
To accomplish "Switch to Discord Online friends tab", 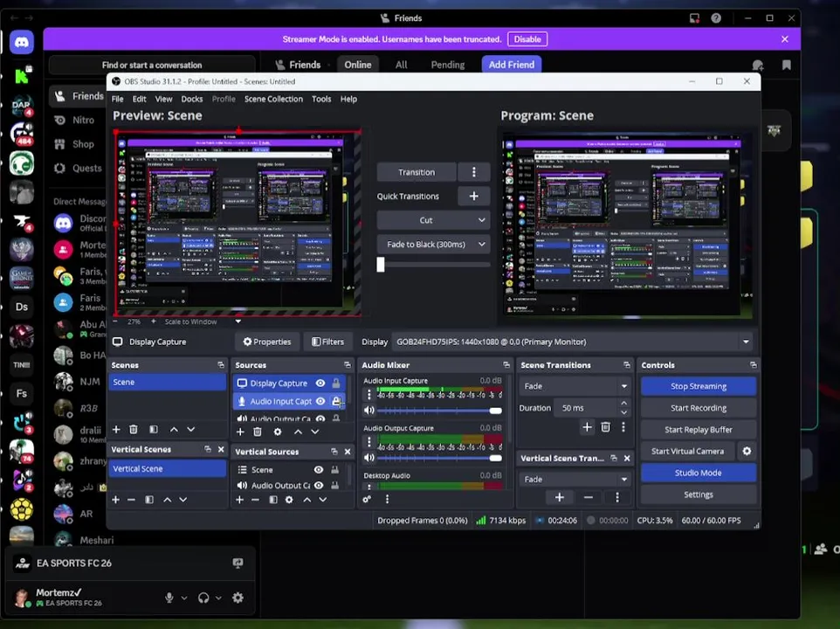I will [358, 65].
